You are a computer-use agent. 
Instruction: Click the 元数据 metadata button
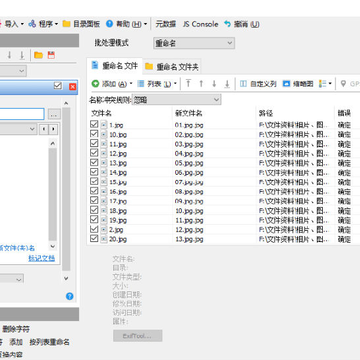pos(166,24)
